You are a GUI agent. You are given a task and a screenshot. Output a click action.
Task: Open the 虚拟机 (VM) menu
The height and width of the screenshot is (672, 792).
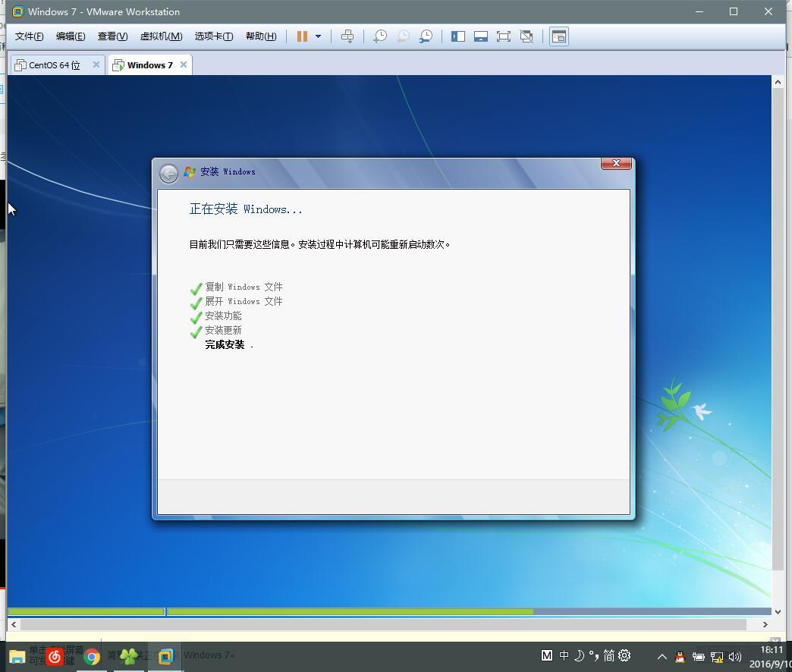[161, 36]
